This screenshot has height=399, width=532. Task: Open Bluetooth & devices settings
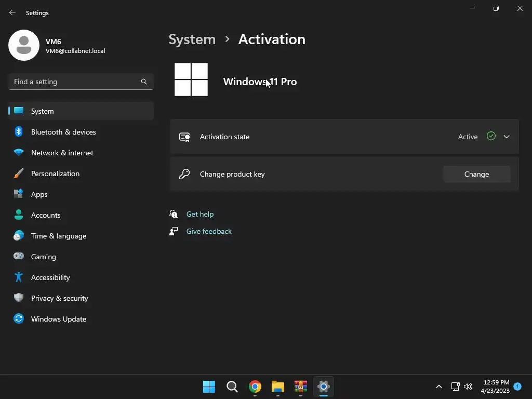tap(81, 132)
